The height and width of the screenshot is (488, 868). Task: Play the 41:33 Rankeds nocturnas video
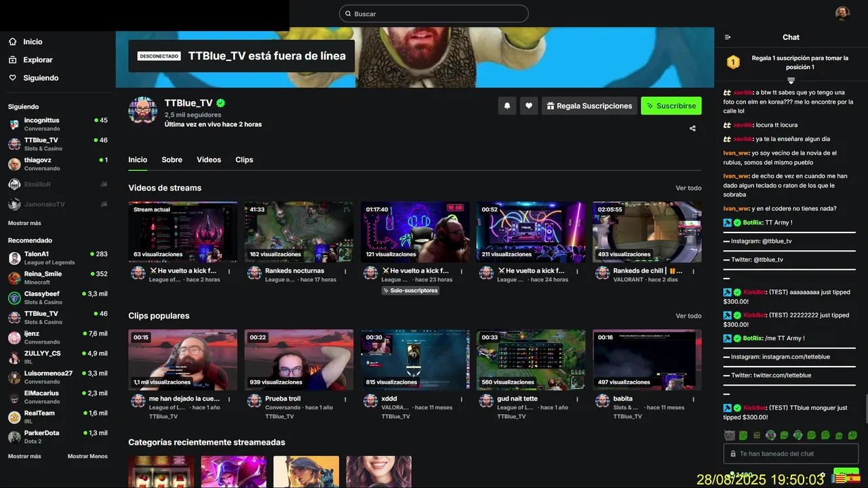coord(299,232)
